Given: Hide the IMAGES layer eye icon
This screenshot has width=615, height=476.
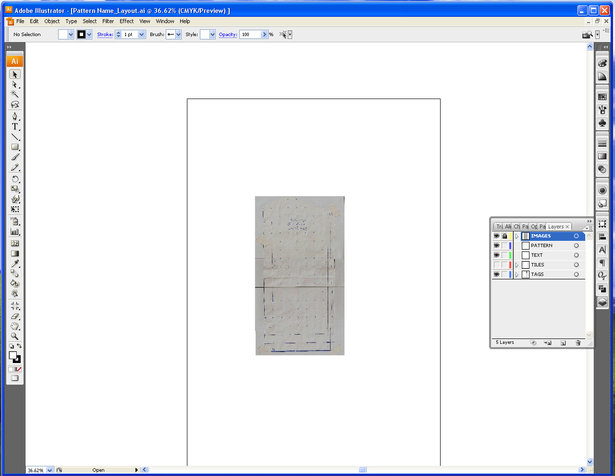Looking at the screenshot, I should coord(496,236).
